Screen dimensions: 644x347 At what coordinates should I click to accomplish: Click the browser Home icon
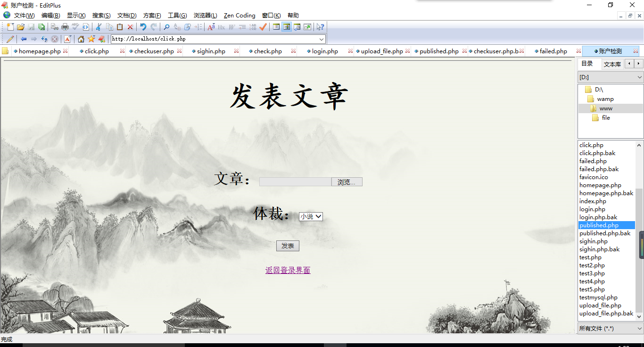tap(81, 39)
